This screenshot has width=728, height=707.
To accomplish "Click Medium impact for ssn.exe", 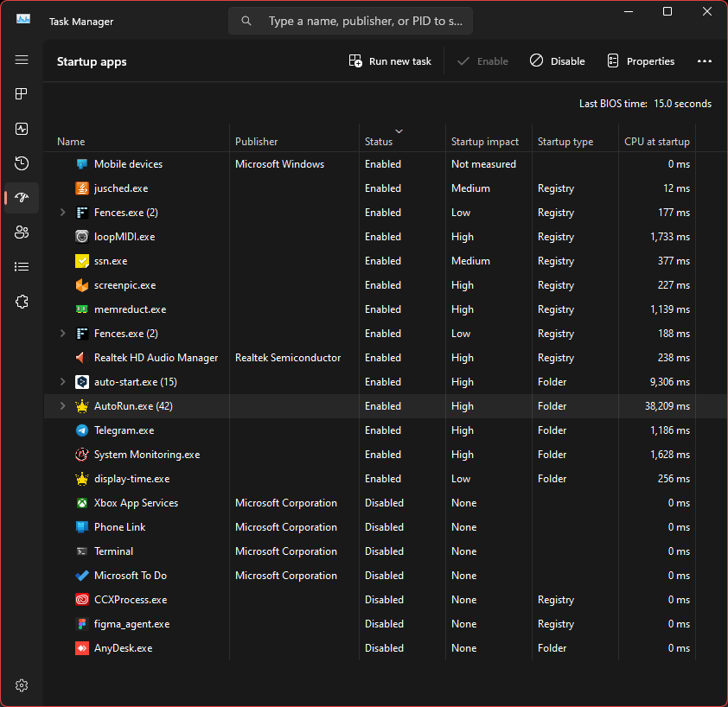I will [x=470, y=261].
